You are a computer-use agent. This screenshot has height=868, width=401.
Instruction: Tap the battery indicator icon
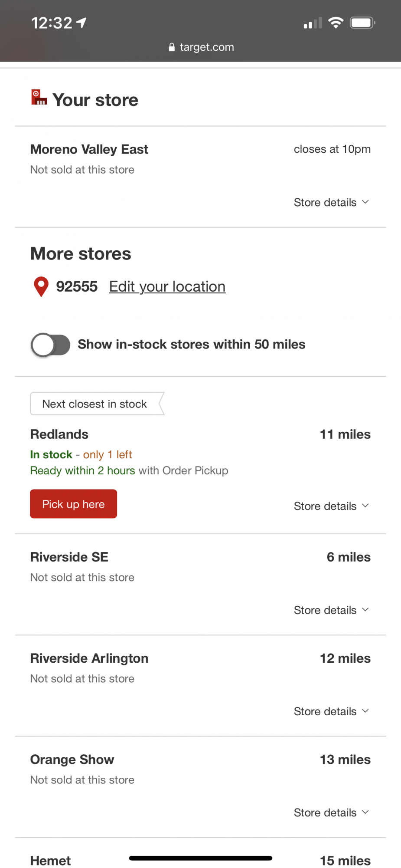(x=362, y=23)
